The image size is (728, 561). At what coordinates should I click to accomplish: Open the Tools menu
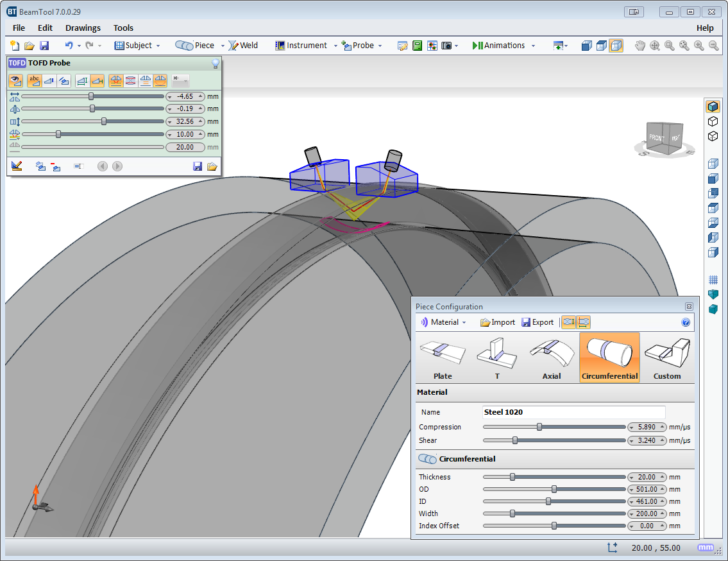(x=123, y=28)
